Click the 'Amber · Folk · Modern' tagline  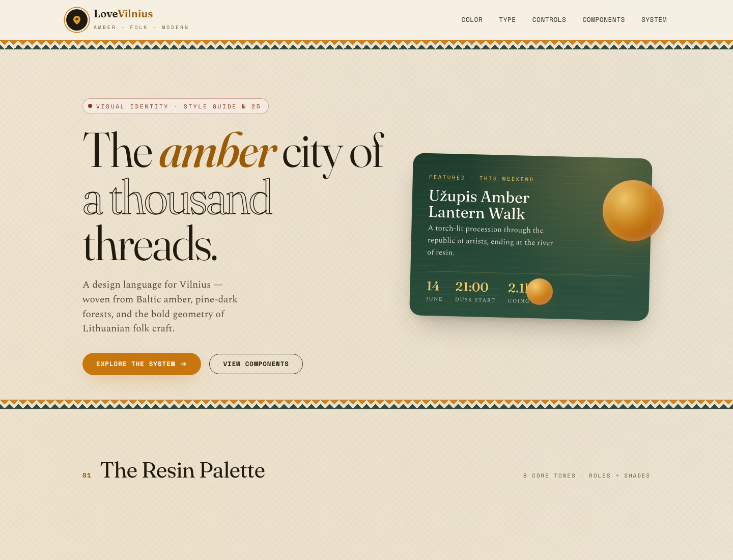[x=141, y=27]
